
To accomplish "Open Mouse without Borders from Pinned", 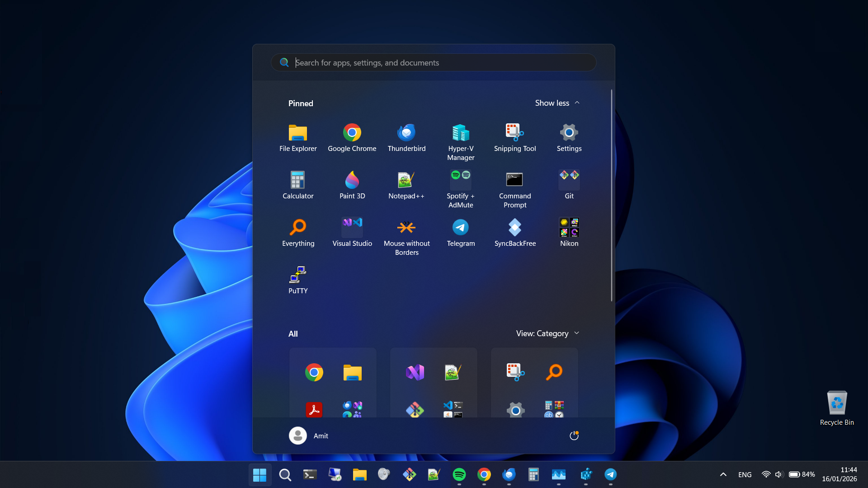I will pyautogui.click(x=406, y=237).
